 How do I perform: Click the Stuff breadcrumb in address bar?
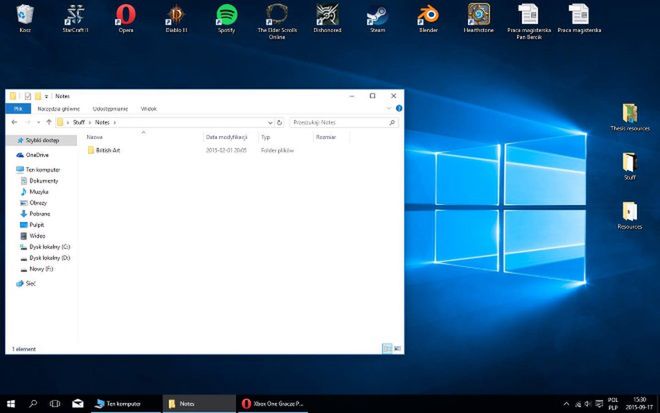[x=79, y=123]
